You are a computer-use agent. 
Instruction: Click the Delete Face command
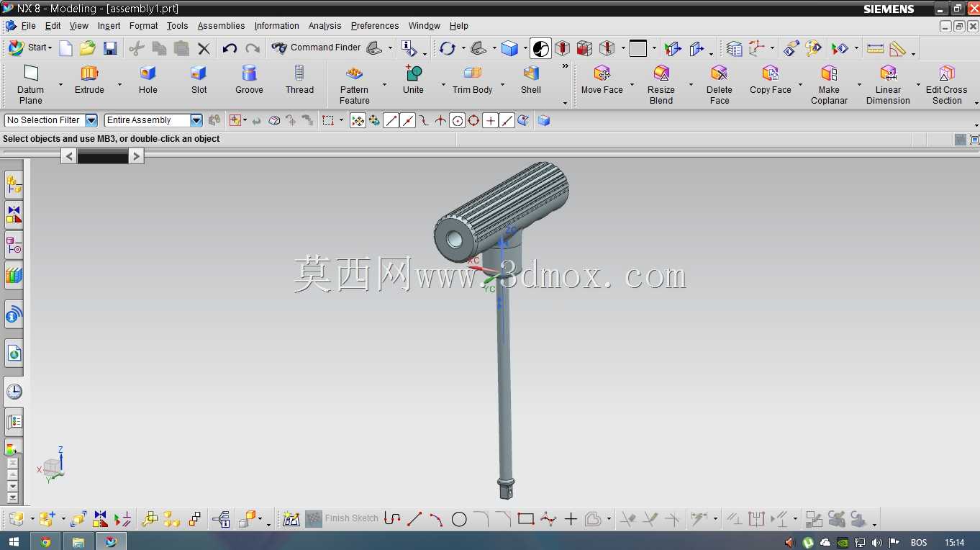[720, 84]
